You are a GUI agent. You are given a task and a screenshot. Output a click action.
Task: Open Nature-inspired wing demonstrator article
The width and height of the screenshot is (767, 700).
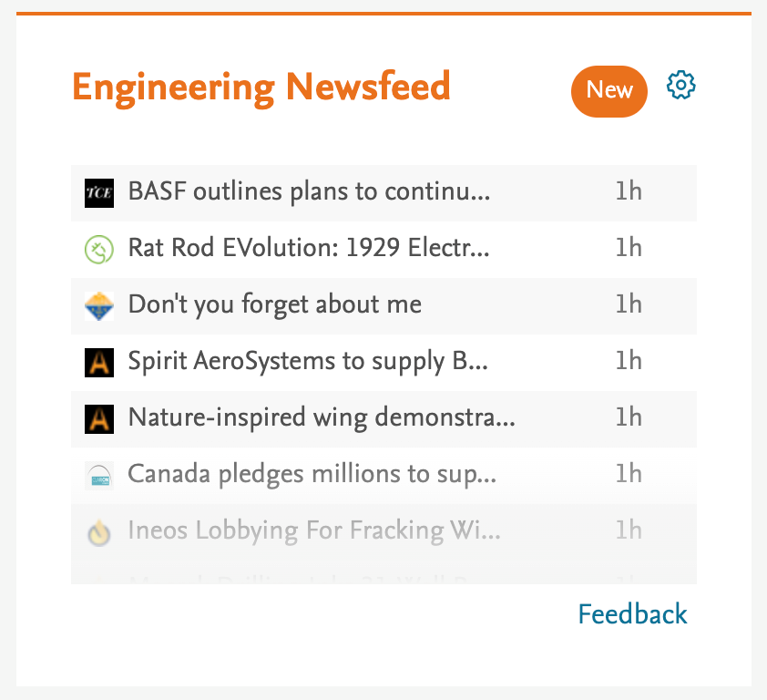click(322, 417)
